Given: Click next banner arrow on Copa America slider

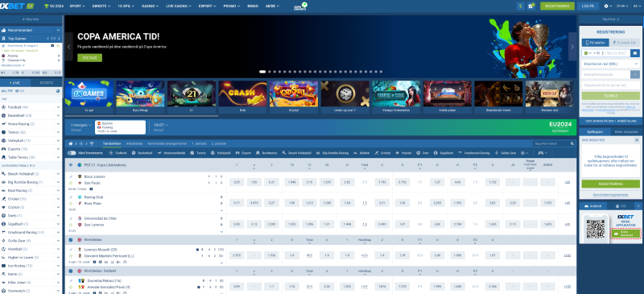Looking at the screenshot, I should point(572,47).
